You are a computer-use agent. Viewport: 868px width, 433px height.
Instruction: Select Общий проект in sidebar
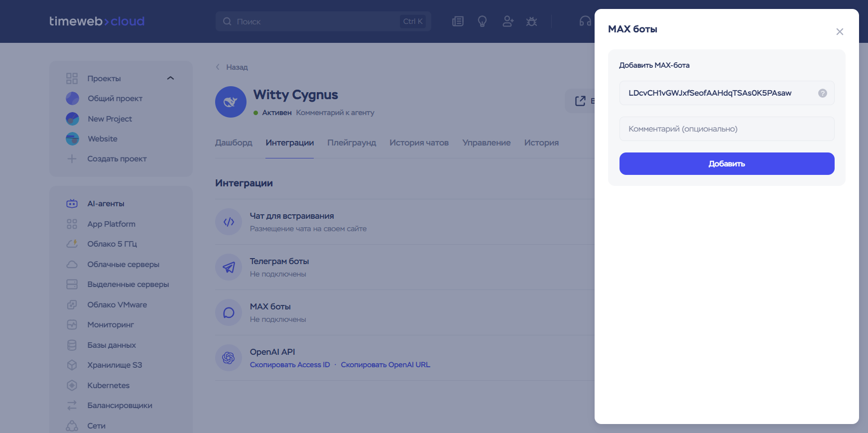pyautogui.click(x=115, y=99)
